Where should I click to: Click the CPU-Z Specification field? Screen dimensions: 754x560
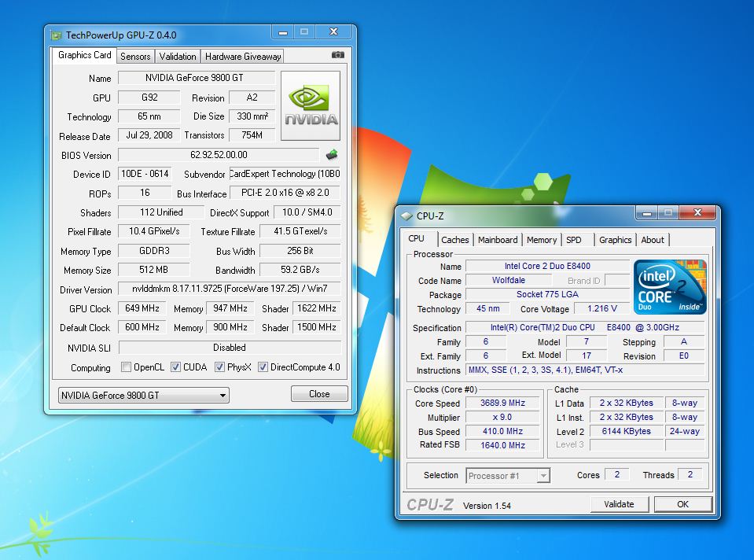click(585, 328)
